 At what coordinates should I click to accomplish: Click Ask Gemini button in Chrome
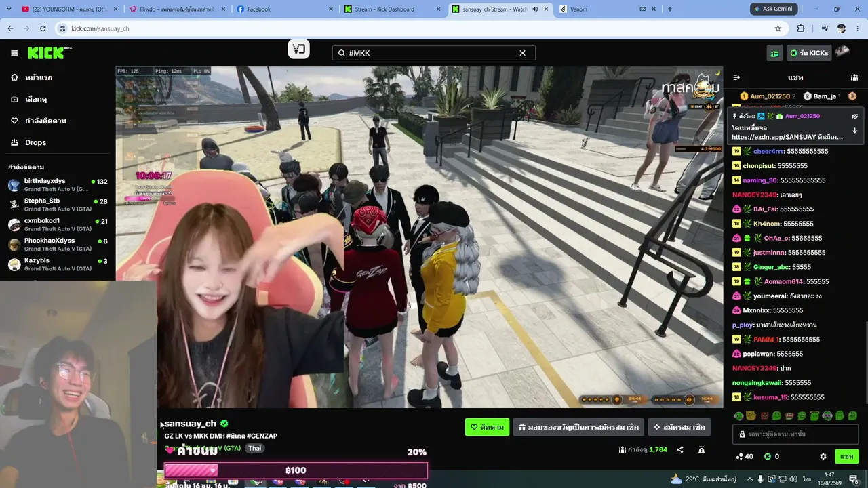774,9
